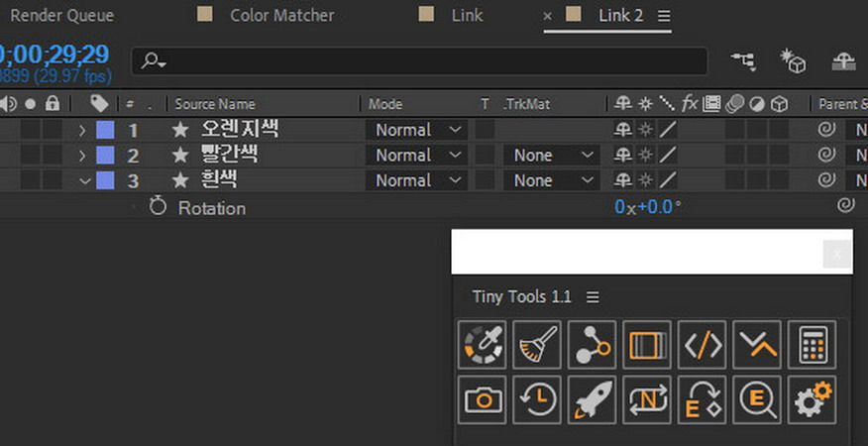Click the label color swatch of layer 1
The image size is (868, 446).
[x=105, y=130]
